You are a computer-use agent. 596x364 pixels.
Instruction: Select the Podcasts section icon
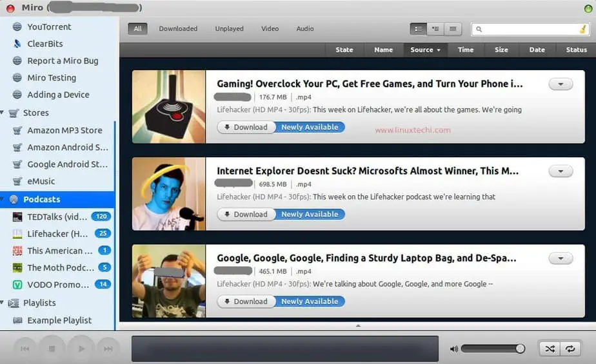[14, 199]
